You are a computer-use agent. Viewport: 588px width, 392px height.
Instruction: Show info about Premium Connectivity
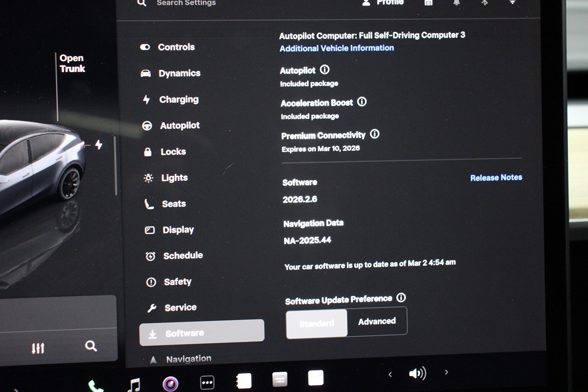click(x=374, y=134)
